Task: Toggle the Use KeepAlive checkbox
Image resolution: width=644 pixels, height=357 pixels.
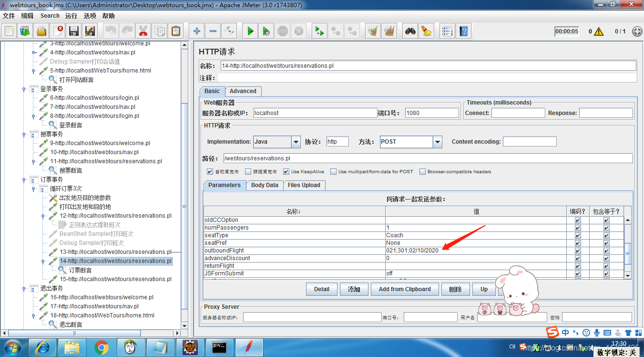Action: click(x=286, y=172)
